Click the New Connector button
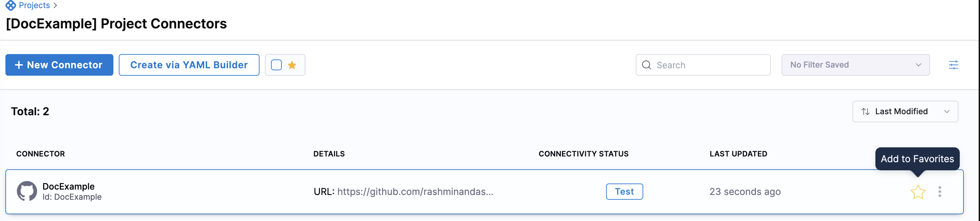 point(59,65)
